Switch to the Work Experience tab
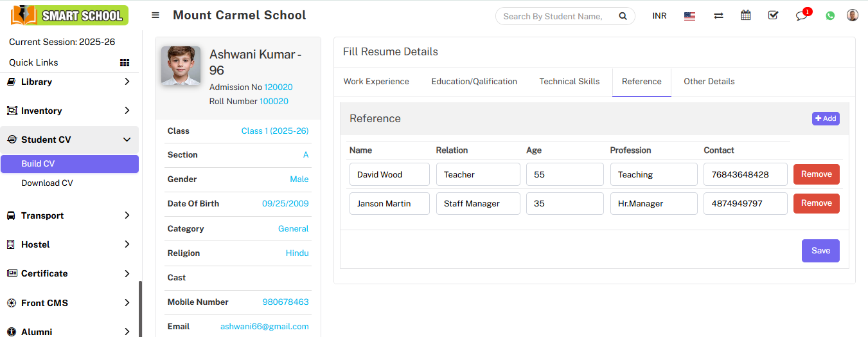Image resolution: width=868 pixels, height=337 pixels. [x=376, y=82]
